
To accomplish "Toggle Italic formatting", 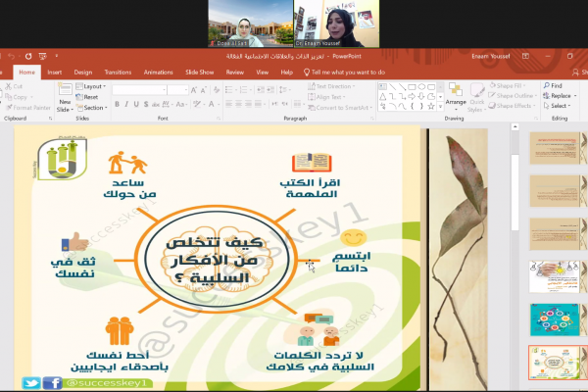I will pyautogui.click(x=126, y=104).
